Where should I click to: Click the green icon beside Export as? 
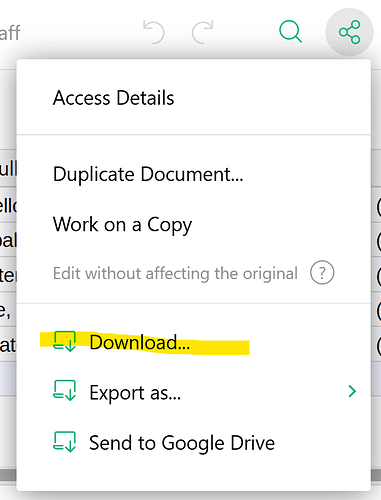(64, 390)
